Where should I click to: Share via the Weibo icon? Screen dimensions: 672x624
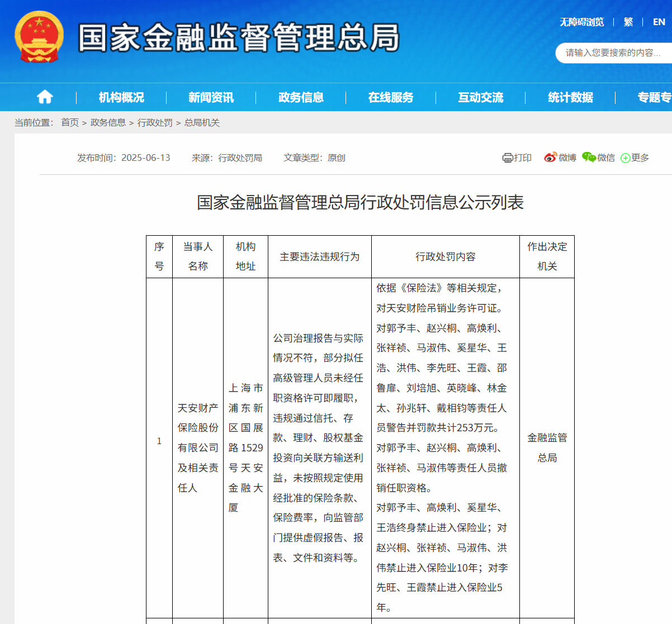(x=551, y=158)
